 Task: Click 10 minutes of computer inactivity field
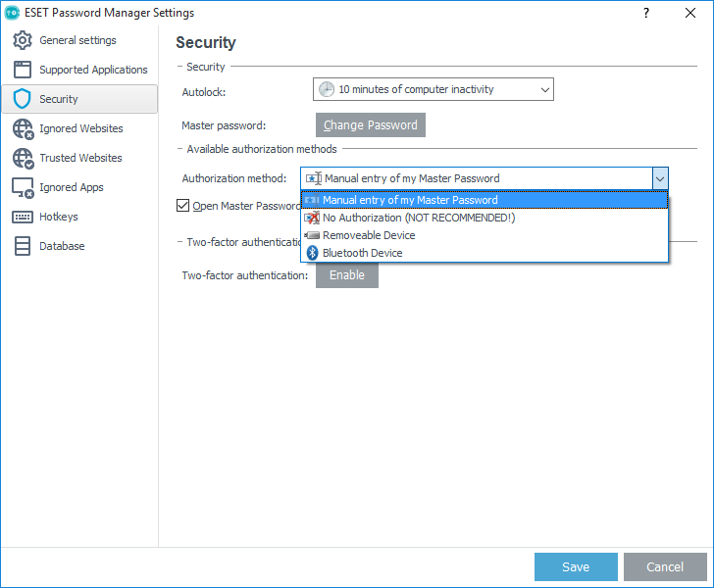click(x=433, y=89)
